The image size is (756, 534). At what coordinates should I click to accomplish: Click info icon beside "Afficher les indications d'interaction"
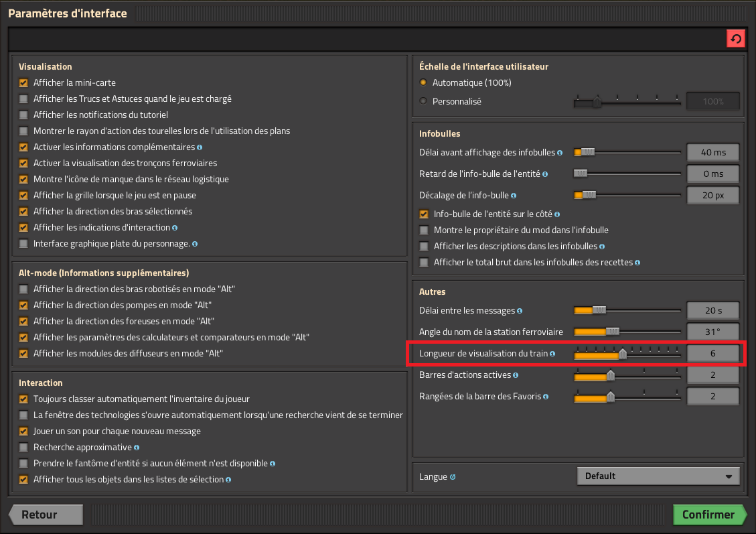pos(175,228)
